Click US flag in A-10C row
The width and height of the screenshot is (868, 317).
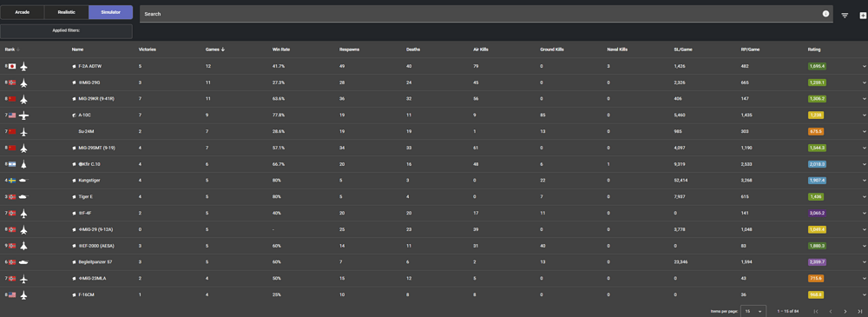12,116
